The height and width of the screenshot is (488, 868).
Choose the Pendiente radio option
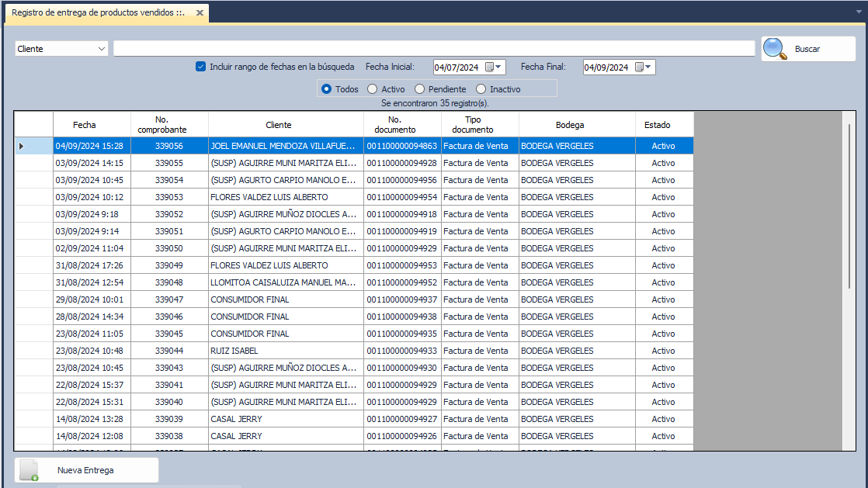(x=420, y=89)
